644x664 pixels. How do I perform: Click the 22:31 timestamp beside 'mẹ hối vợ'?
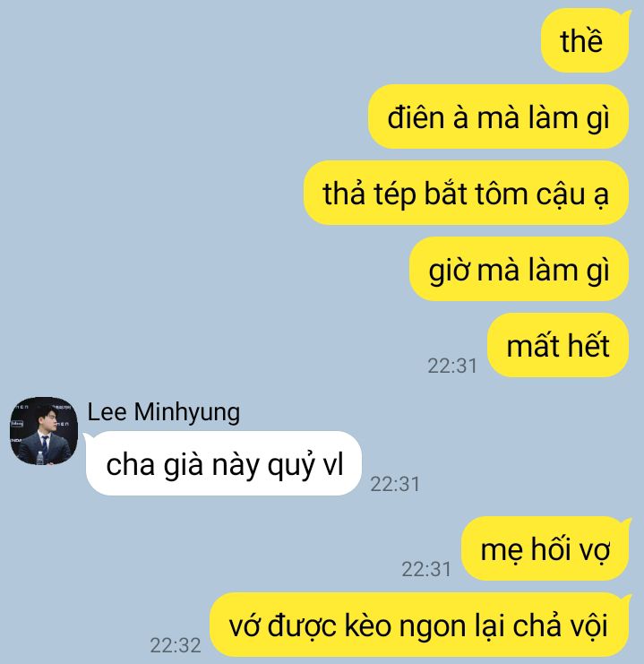coord(426,569)
